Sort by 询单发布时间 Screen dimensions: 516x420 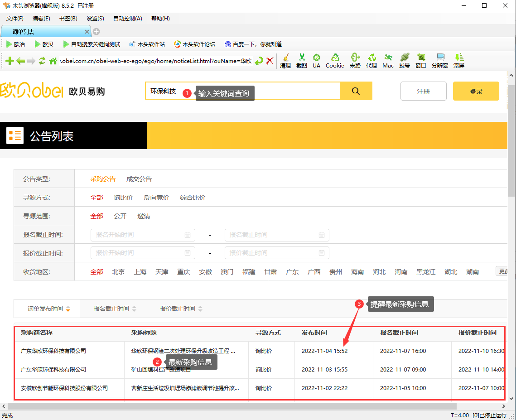[x=49, y=309]
